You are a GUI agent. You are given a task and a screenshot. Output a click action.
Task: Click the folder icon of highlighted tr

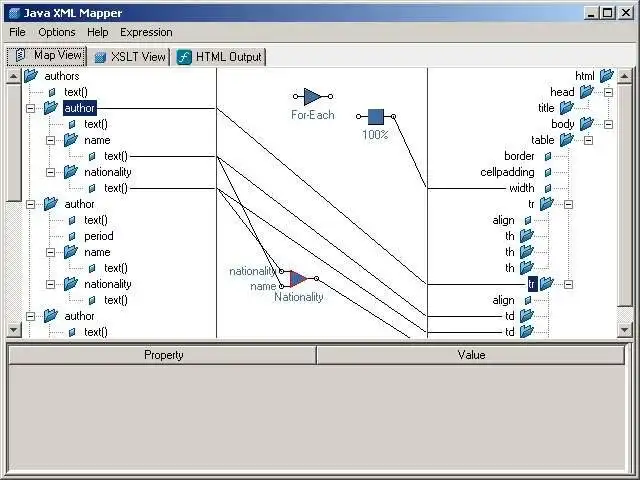coord(547,284)
